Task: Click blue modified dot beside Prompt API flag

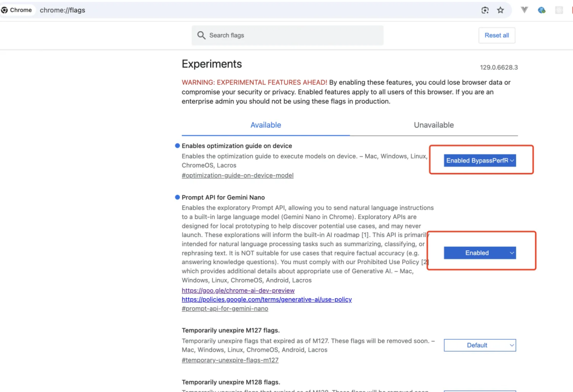Action: [x=177, y=197]
